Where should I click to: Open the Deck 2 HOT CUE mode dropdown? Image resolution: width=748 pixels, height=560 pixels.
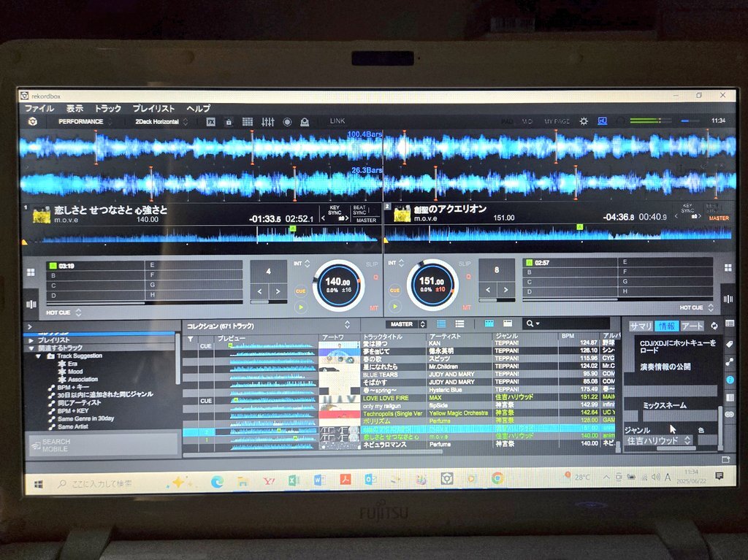tap(696, 307)
